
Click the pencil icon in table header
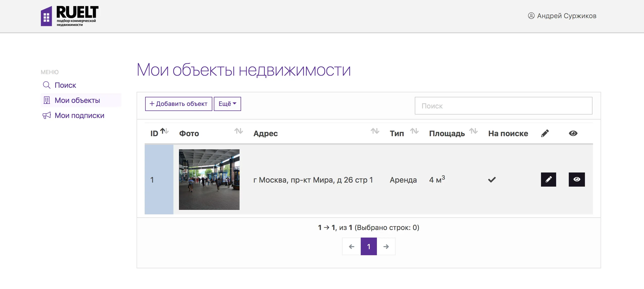[545, 133]
